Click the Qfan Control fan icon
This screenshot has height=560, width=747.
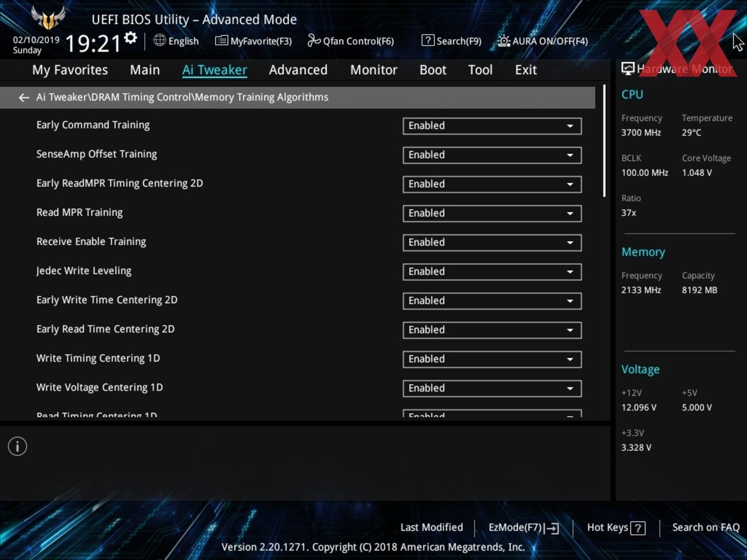tap(314, 40)
